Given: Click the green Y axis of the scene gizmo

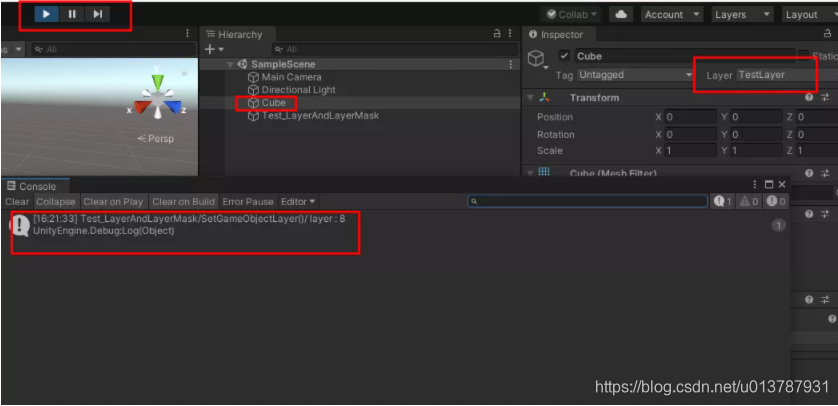Looking at the screenshot, I should (x=157, y=81).
